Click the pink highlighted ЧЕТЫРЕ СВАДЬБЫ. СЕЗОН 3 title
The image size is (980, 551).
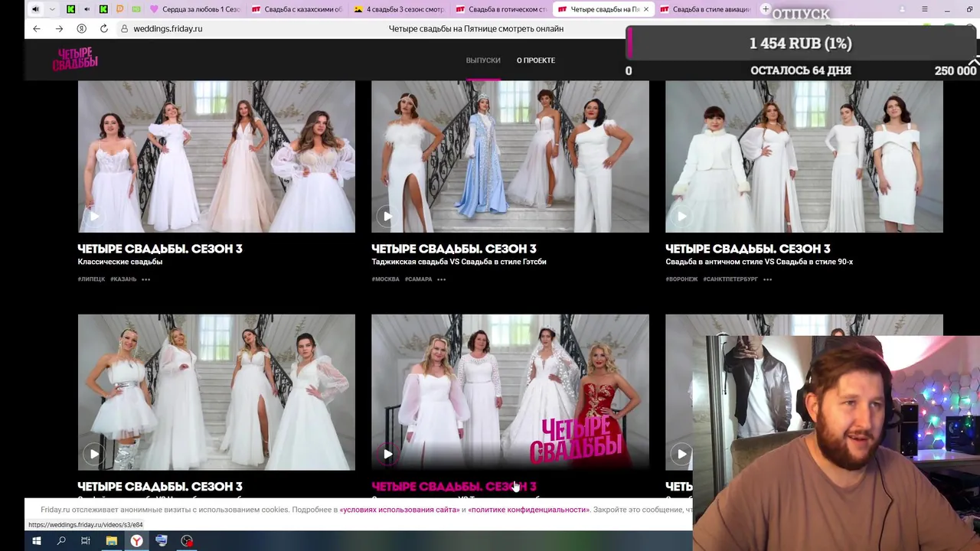click(x=454, y=487)
